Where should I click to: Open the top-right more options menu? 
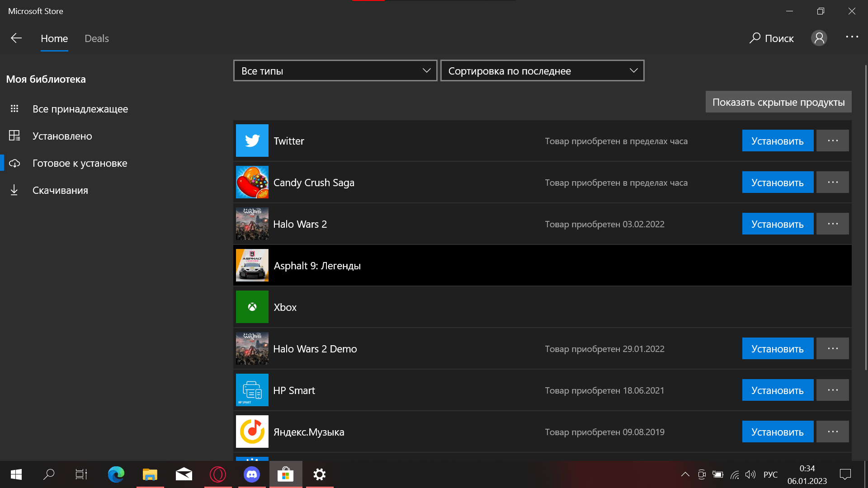point(852,37)
